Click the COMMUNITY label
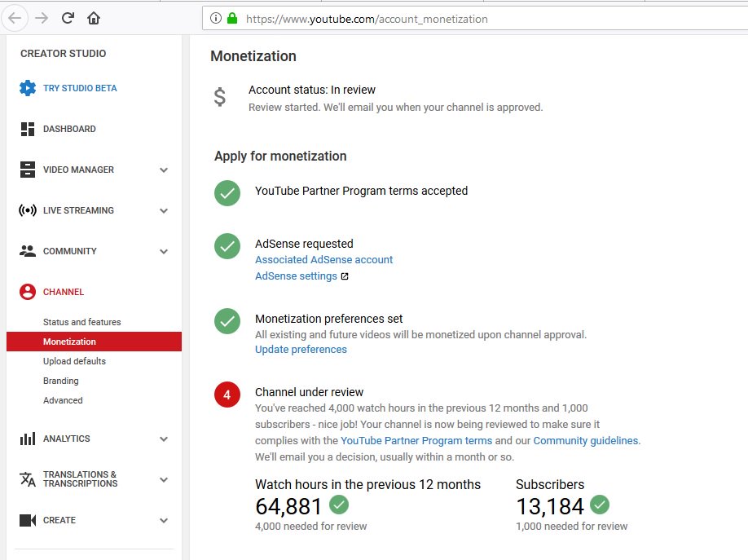 [x=69, y=251]
